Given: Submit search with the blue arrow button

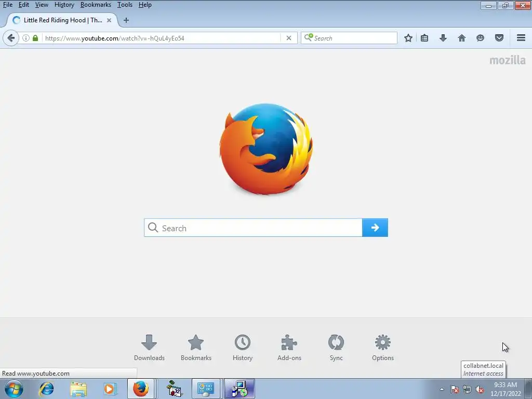Looking at the screenshot, I should [375, 228].
